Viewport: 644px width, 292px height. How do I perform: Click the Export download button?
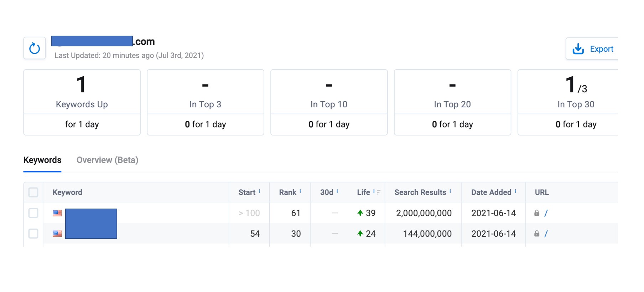[592, 49]
